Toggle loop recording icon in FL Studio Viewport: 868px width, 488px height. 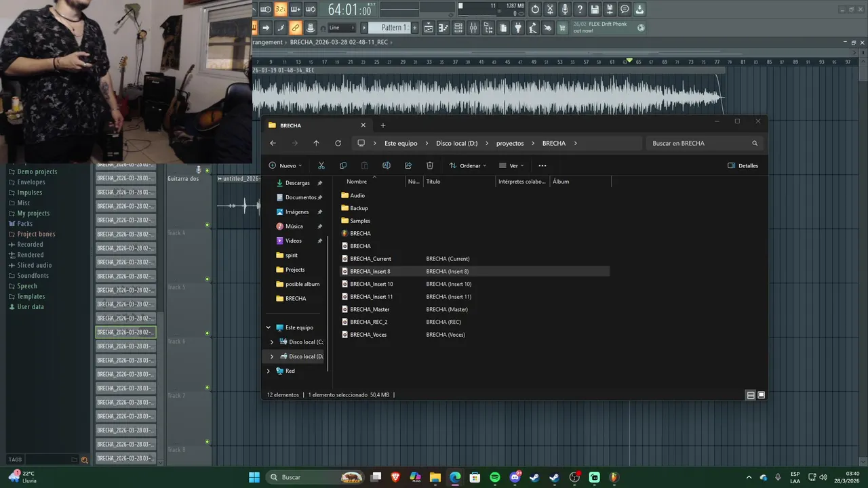tap(311, 9)
